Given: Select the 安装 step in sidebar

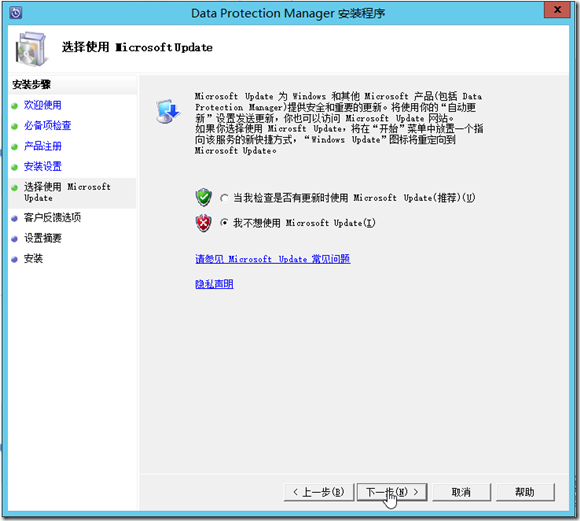Looking at the screenshot, I should point(33,259).
